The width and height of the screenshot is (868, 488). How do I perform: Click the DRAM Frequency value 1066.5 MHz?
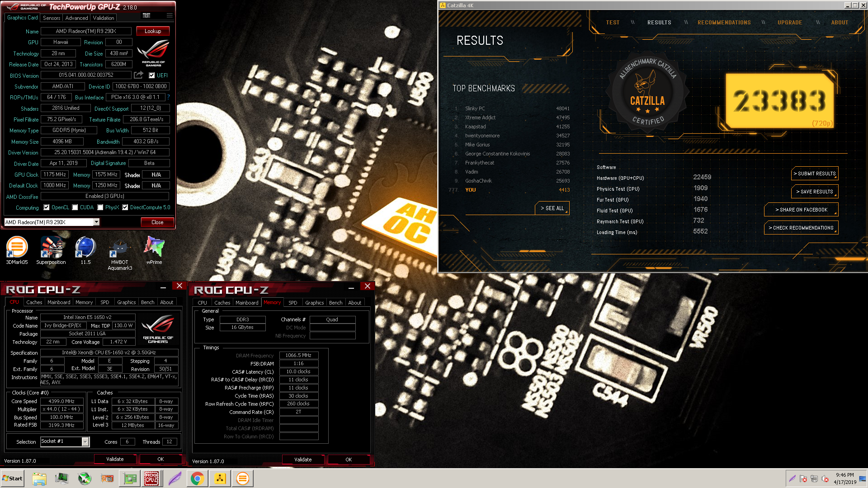[298, 355]
